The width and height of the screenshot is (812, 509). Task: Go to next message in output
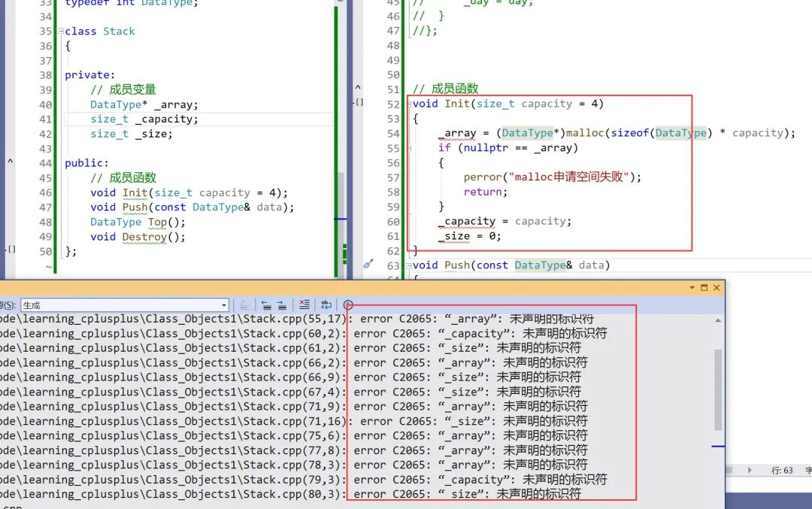click(x=282, y=305)
